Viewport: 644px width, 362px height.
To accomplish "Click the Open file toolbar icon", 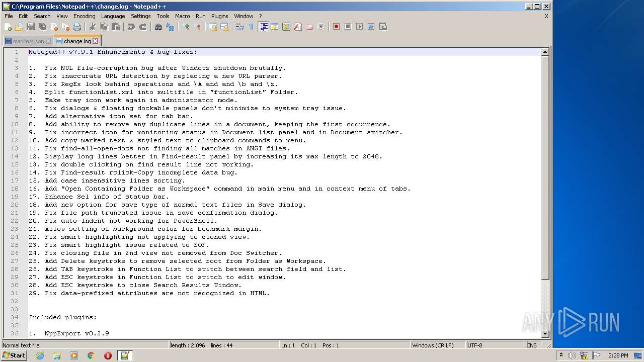I will click(x=19, y=27).
